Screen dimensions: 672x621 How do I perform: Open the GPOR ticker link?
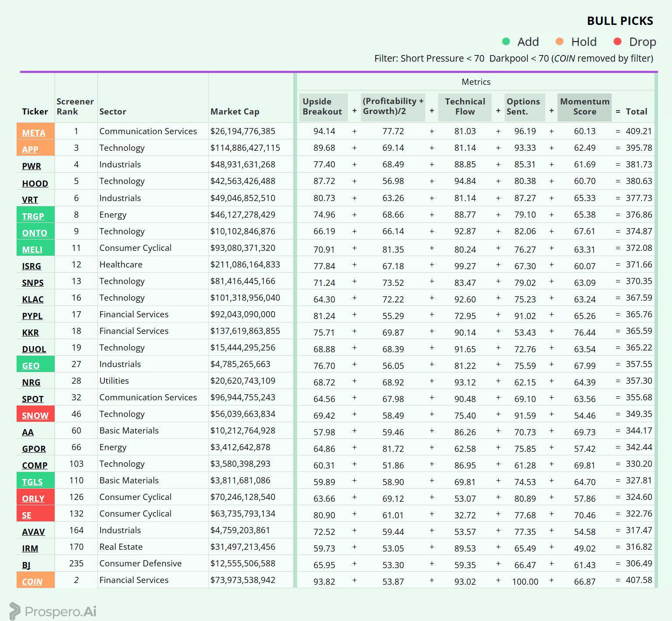(x=34, y=449)
